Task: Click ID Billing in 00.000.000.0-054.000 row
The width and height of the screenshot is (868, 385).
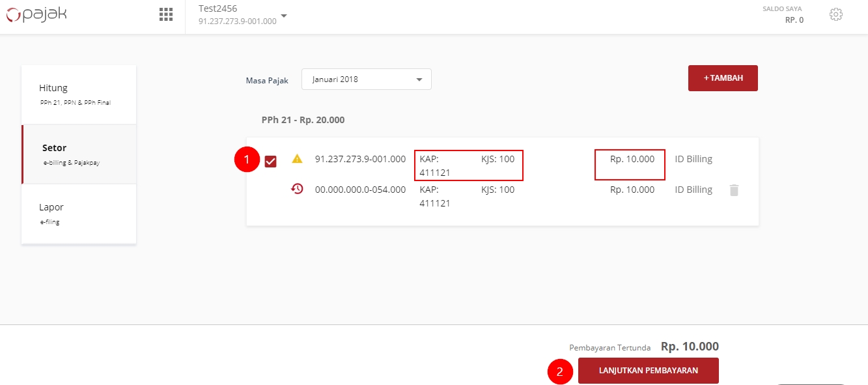Action: click(693, 190)
